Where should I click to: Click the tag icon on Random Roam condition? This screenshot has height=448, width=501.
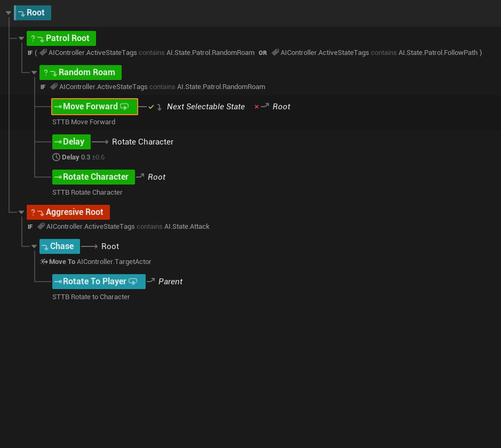54,86
